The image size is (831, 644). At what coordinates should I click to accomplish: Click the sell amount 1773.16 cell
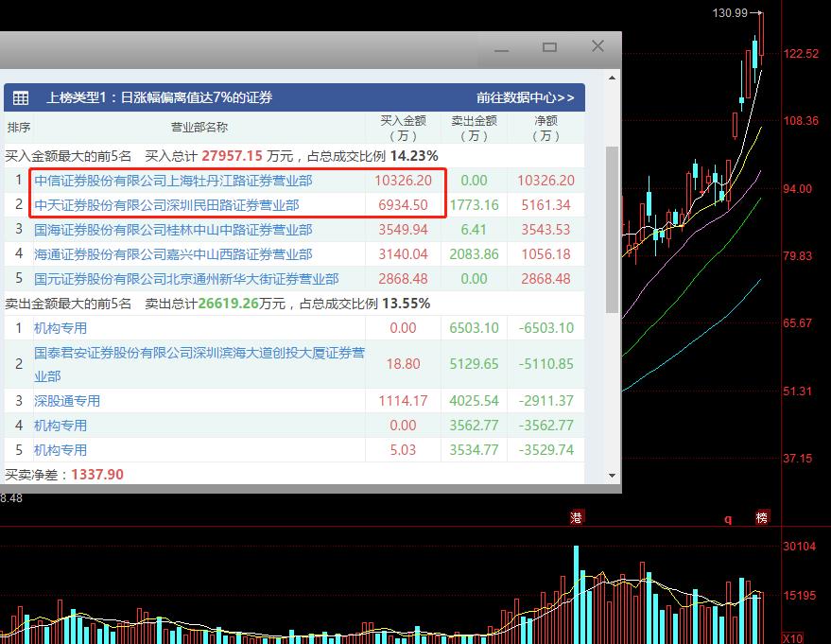(475, 205)
